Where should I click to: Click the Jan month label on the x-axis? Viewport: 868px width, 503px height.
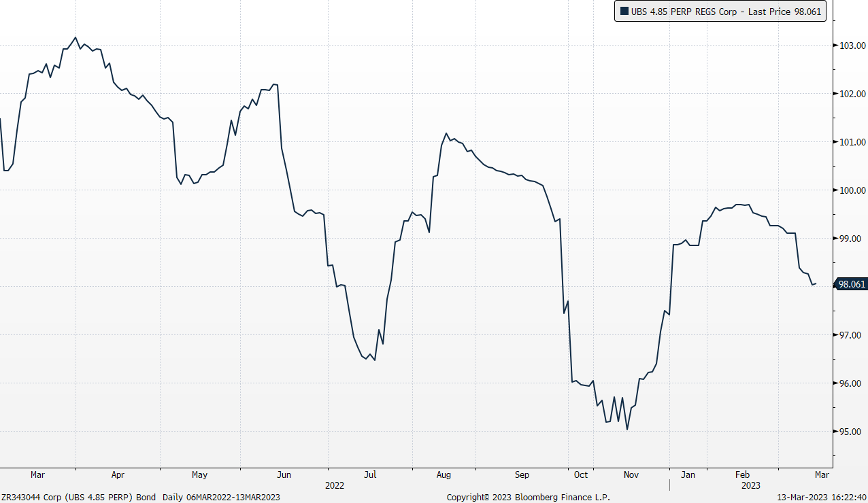click(688, 474)
